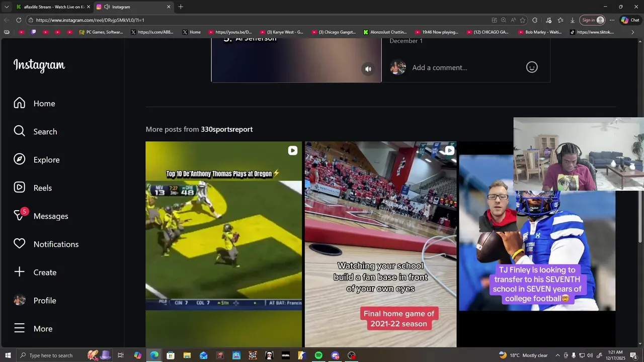644x362 pixels.
Task: Show hidden system tray icons
Action: pyautogui.click(x=557, y=355)
